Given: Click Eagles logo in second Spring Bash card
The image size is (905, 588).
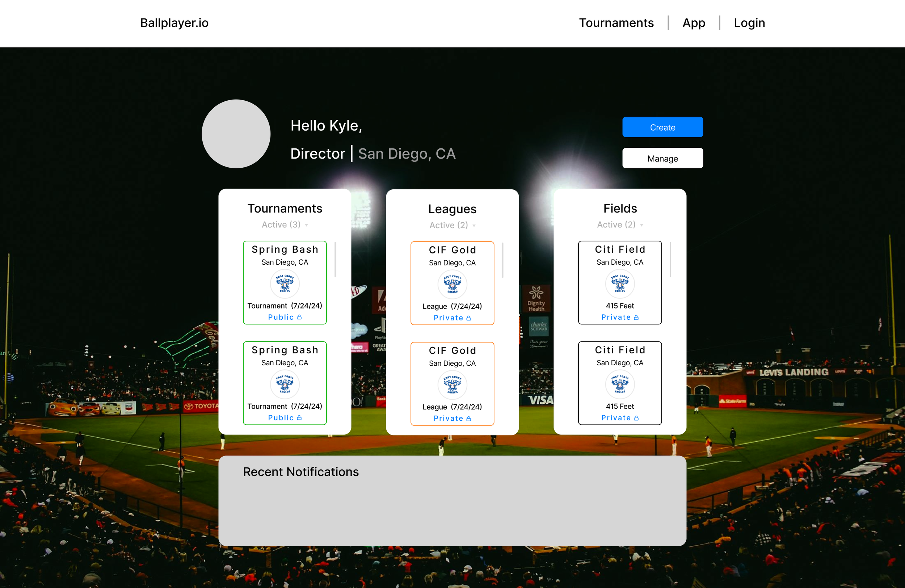Looking at the screenshot, I should (285, 384).
